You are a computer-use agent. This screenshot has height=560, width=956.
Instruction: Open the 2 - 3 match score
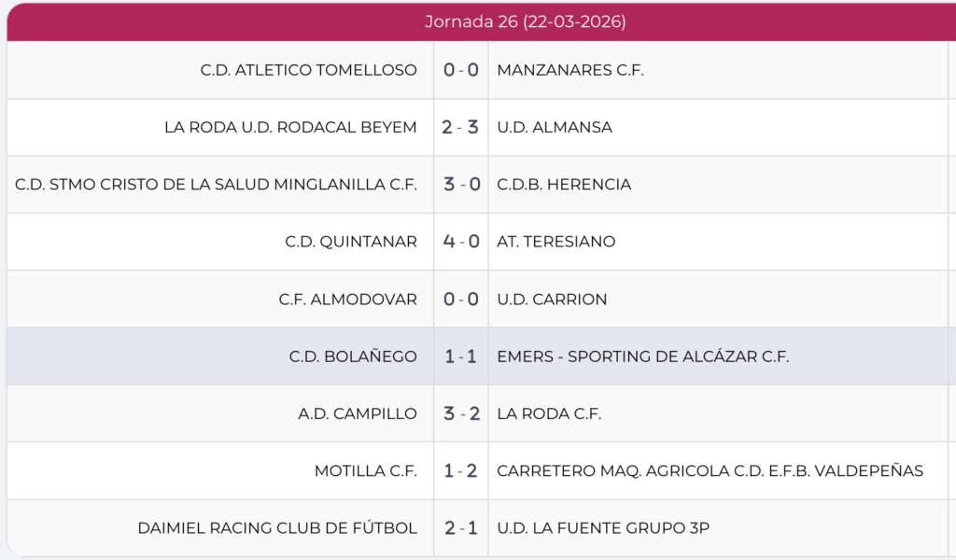click(460, 127)
